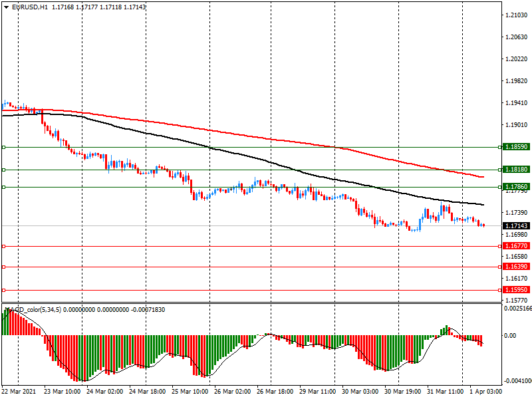Click the 1.16580 price scale value
This screenshot has height=399, width=532.
pos(517,257)
